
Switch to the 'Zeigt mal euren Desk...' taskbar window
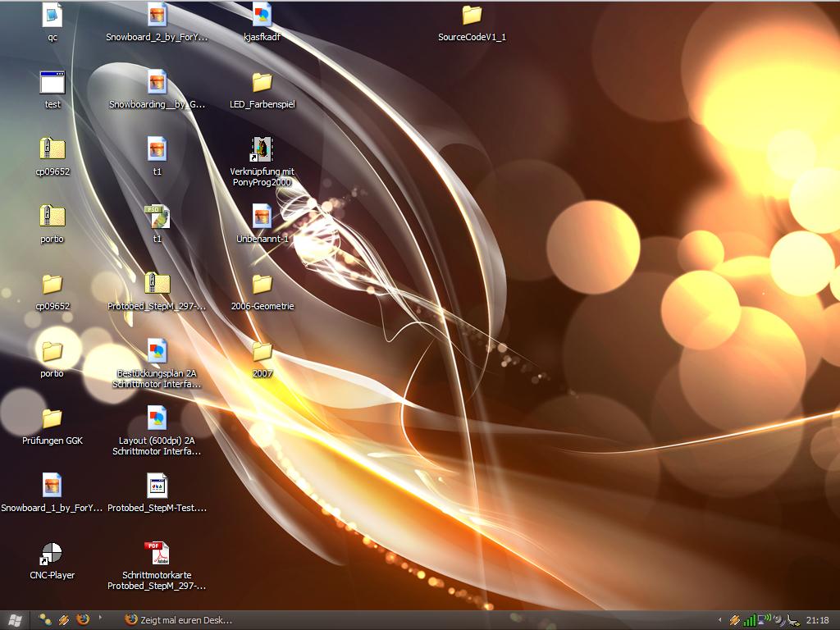[180, 620]
